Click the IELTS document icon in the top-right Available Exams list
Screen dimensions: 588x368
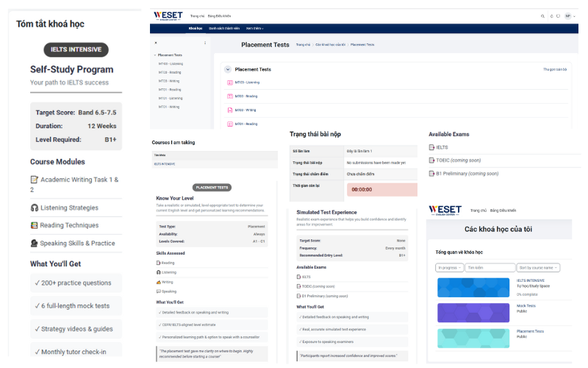pos(431,148)
